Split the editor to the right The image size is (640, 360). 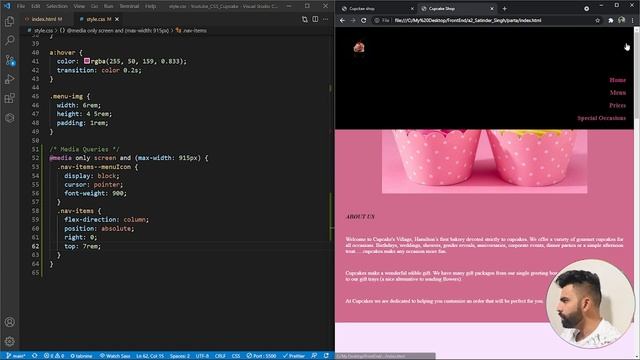pyautogui.click(x=315, y=19)
